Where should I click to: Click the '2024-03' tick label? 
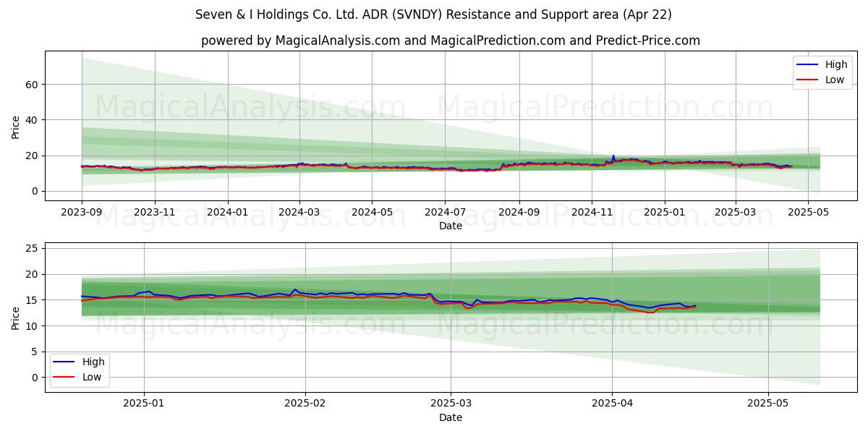click(x=299, y=212)
